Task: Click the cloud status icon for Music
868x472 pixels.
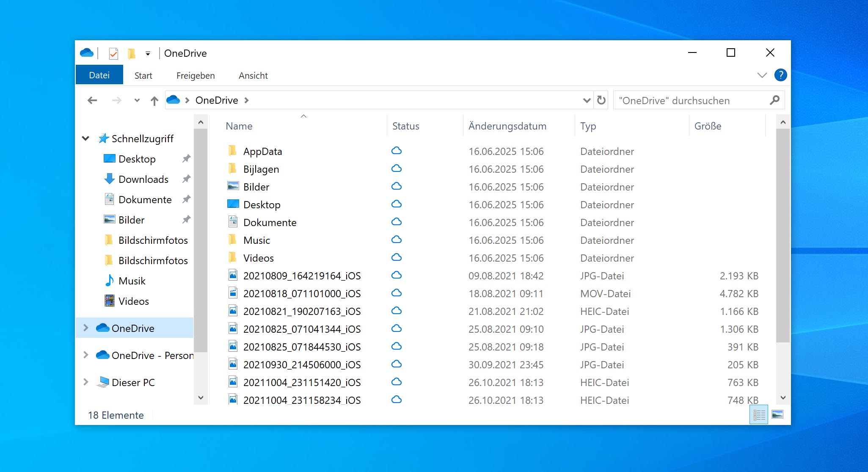Action: coord(397,240)
